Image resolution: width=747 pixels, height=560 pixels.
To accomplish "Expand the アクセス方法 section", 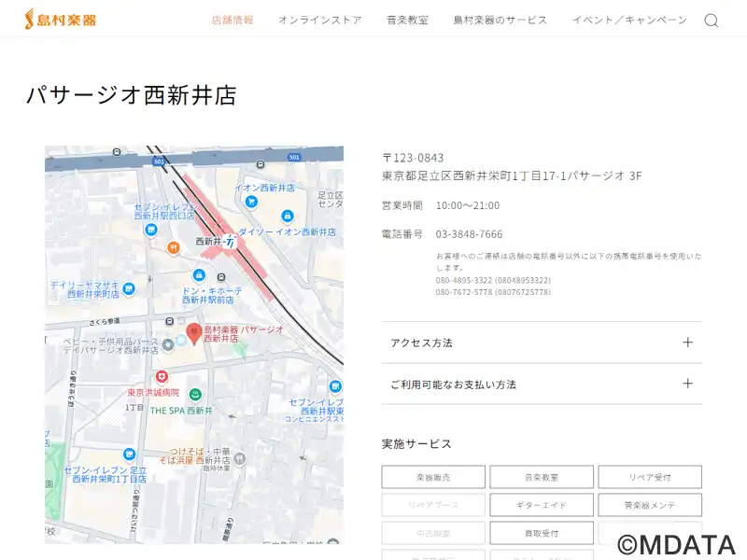I will tap(542, 343).
